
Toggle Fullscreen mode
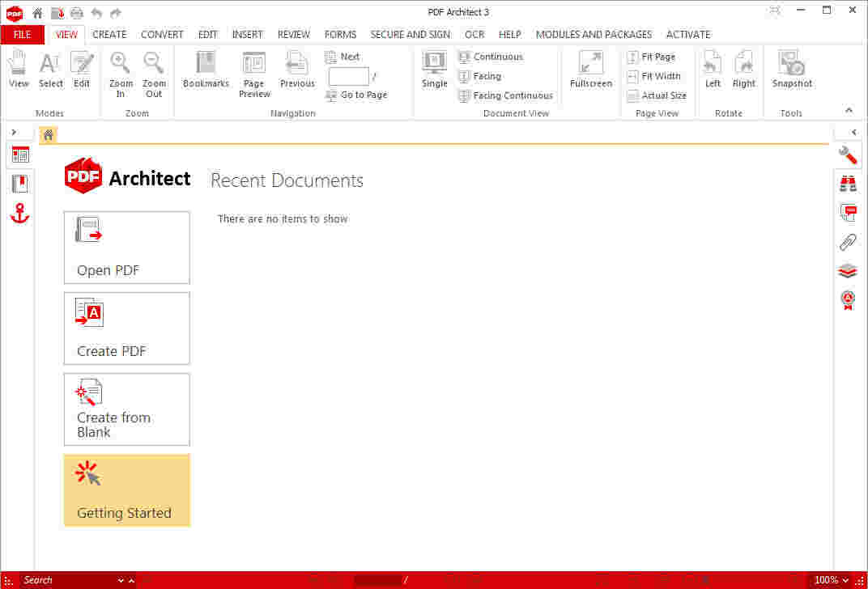point(589,73)
